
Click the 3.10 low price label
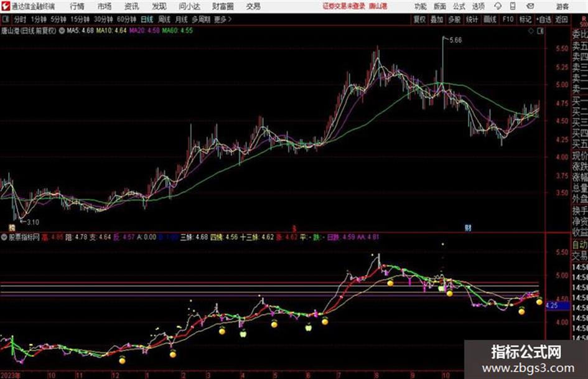coord(32,222)
